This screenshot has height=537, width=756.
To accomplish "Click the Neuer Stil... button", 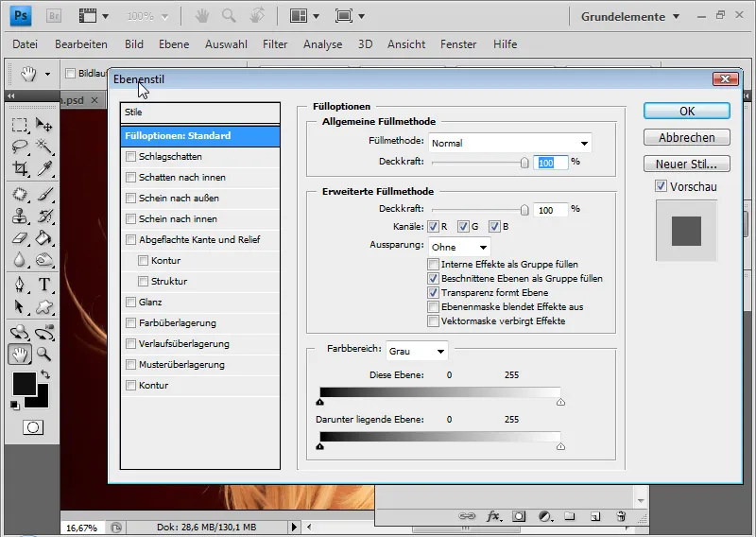I will [687, 165].
